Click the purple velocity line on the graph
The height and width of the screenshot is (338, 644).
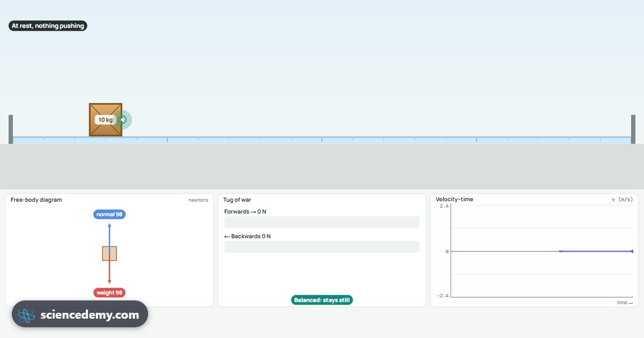(596, 251)
